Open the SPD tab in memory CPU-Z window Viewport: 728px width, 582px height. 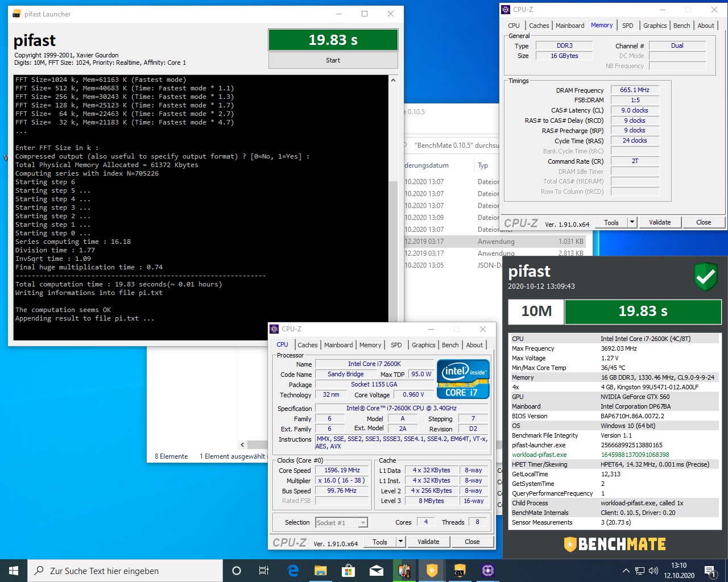tap(628, 26)
